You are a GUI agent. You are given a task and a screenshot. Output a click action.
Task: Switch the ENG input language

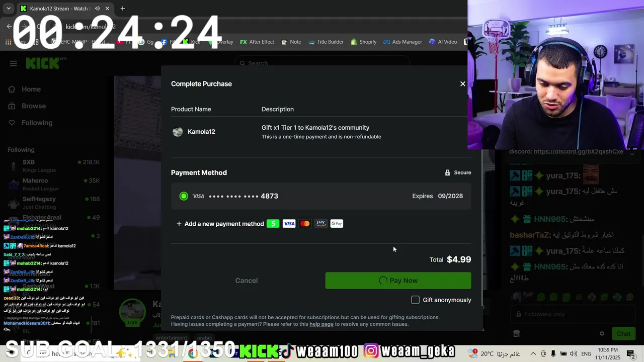586,354
